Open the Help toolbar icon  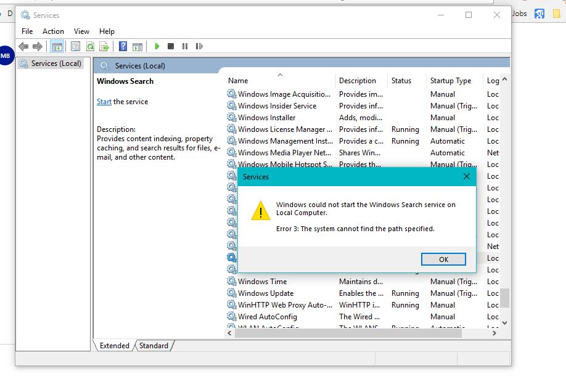click(123, 46)
